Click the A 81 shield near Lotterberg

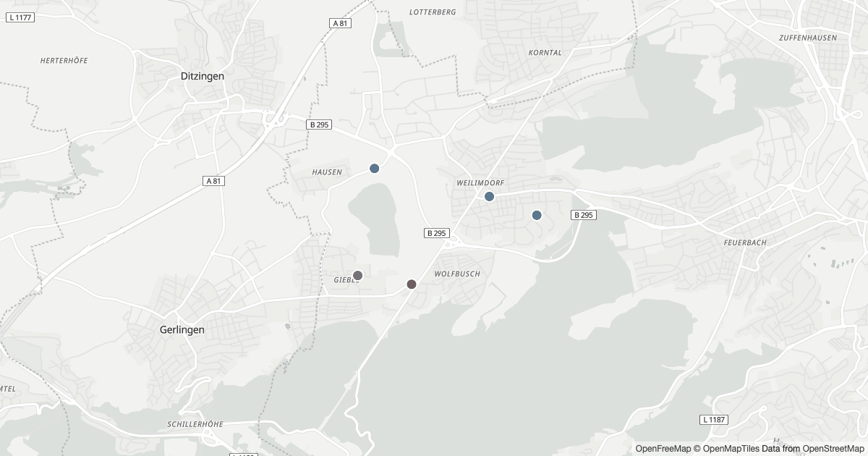pyautogui.click(x=340, y=23)
